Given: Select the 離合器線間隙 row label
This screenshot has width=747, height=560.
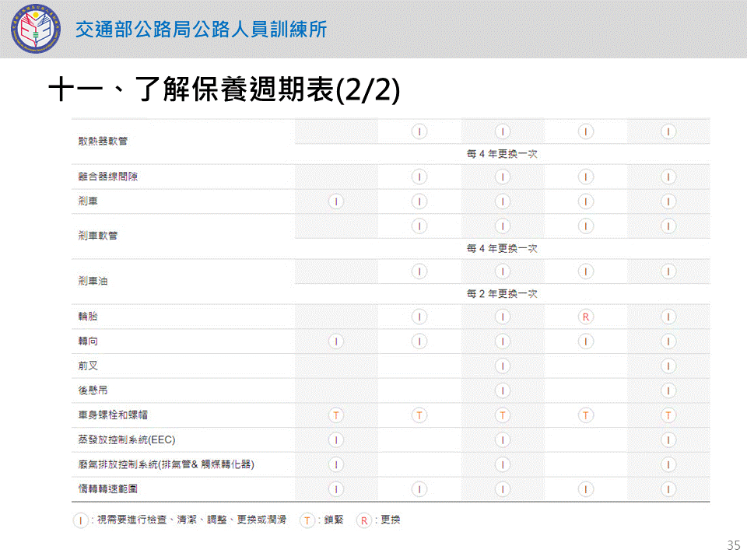Looking at the screenshot, I should (103, 177).
